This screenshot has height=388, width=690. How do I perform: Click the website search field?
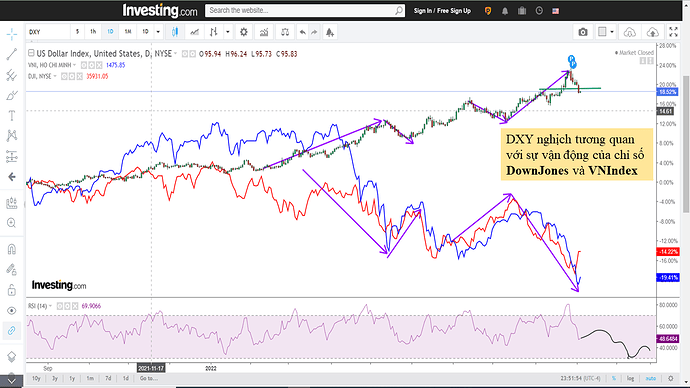[x=305, y=11]
